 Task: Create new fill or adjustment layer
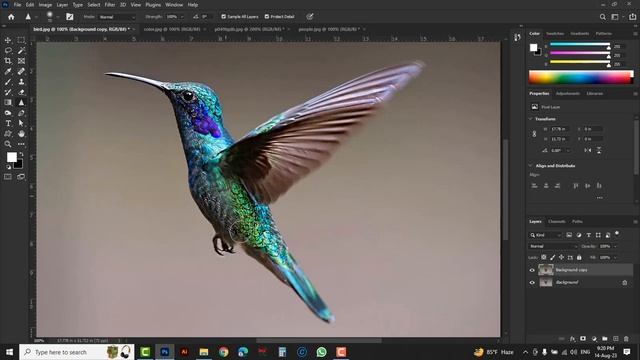(x=594, y=339)
